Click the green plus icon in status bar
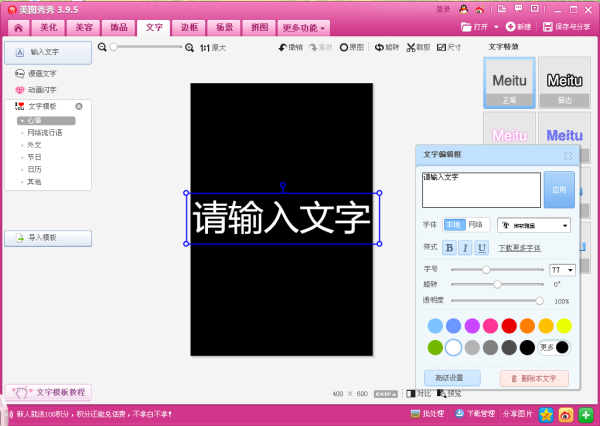The height and width of the screenshot is (426, 600). [x=586, y=413]
